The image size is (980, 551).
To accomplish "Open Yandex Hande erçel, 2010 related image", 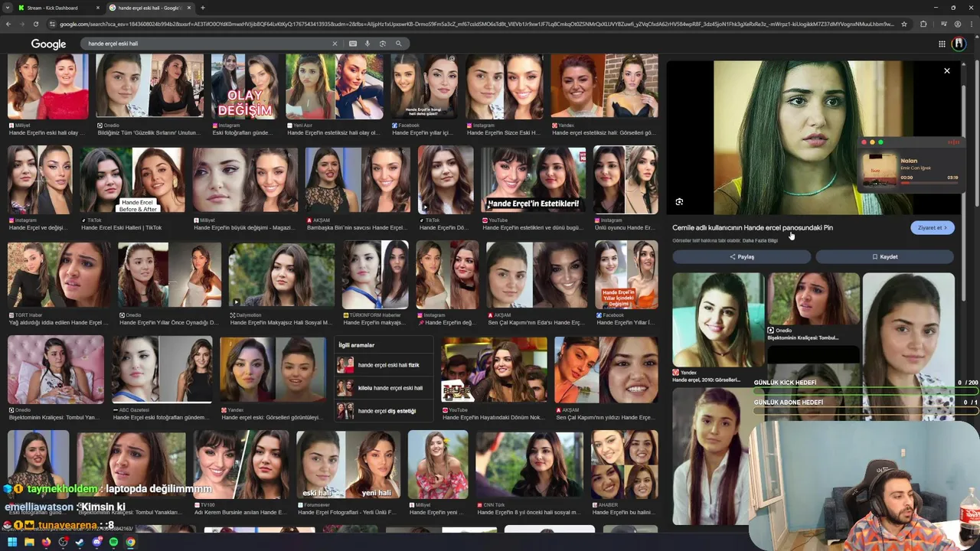I will 718,320.
